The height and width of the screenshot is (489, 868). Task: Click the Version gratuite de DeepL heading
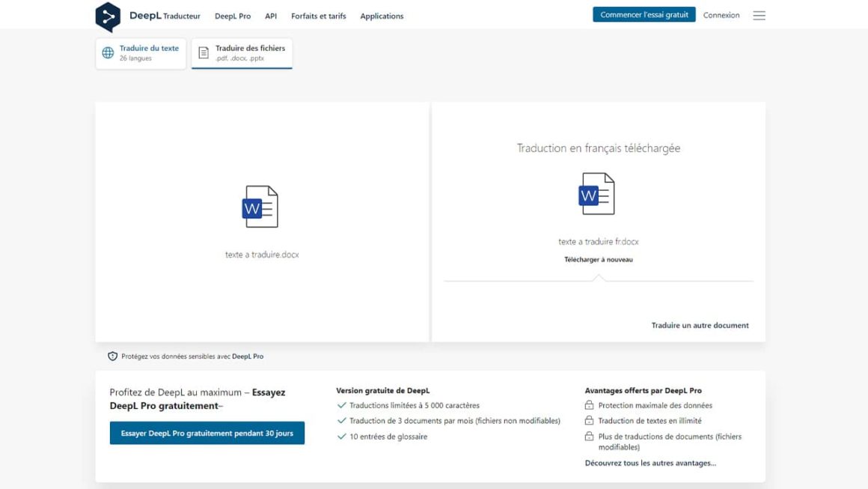(382, 390)
